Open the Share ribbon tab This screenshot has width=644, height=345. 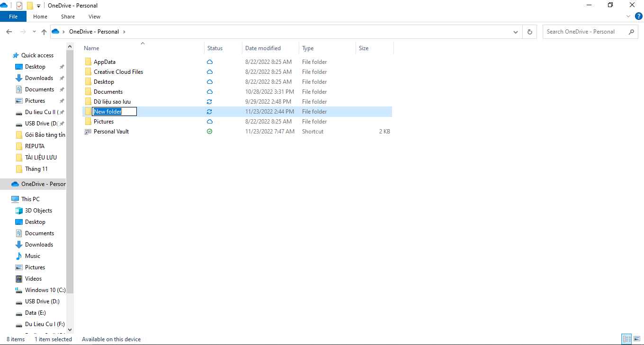pyautogui.click(x=68, y=17)
